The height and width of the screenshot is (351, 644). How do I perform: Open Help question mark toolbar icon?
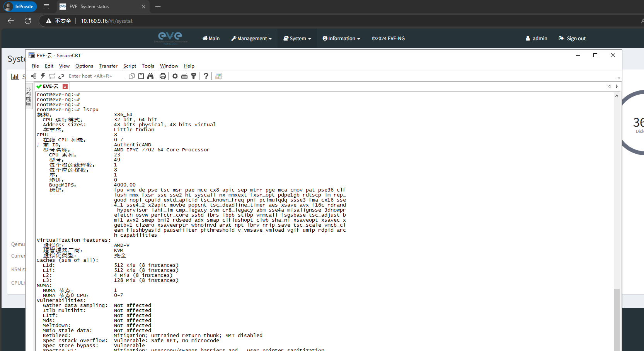206,76
